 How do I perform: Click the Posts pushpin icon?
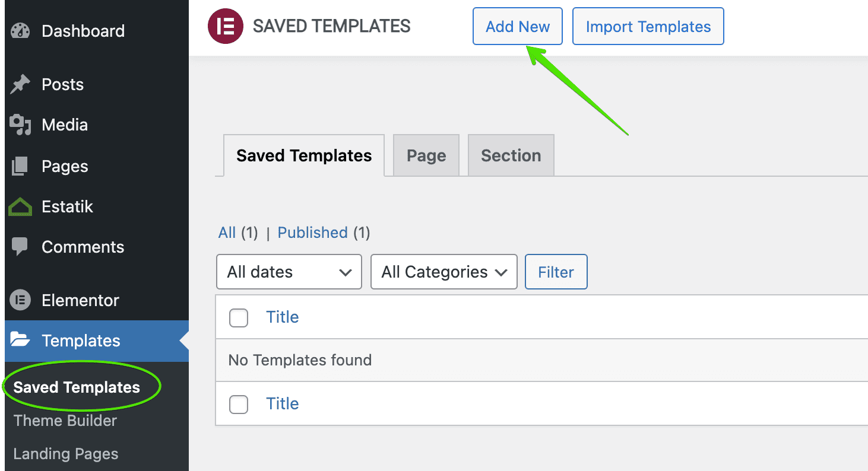tap(20, 84)
